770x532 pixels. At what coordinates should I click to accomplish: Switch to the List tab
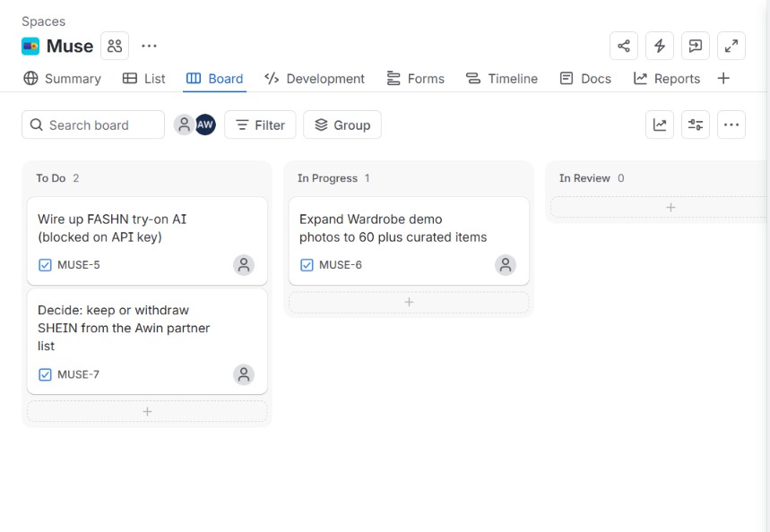[x=144, y=79]
